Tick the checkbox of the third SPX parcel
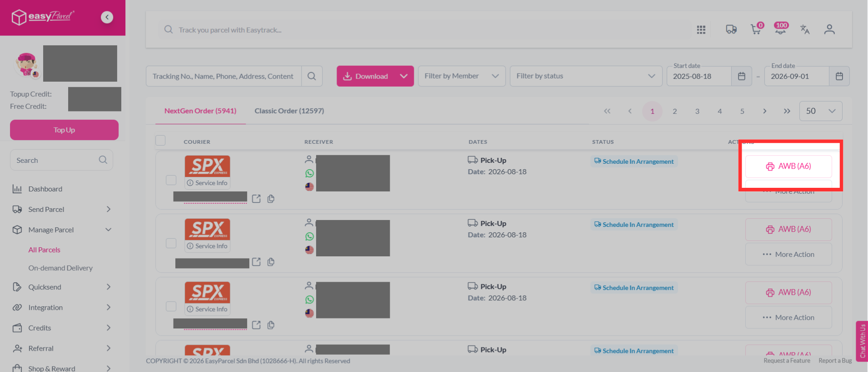Image resolution: width=868 pixels, height=372 pixels. [171, 306]
